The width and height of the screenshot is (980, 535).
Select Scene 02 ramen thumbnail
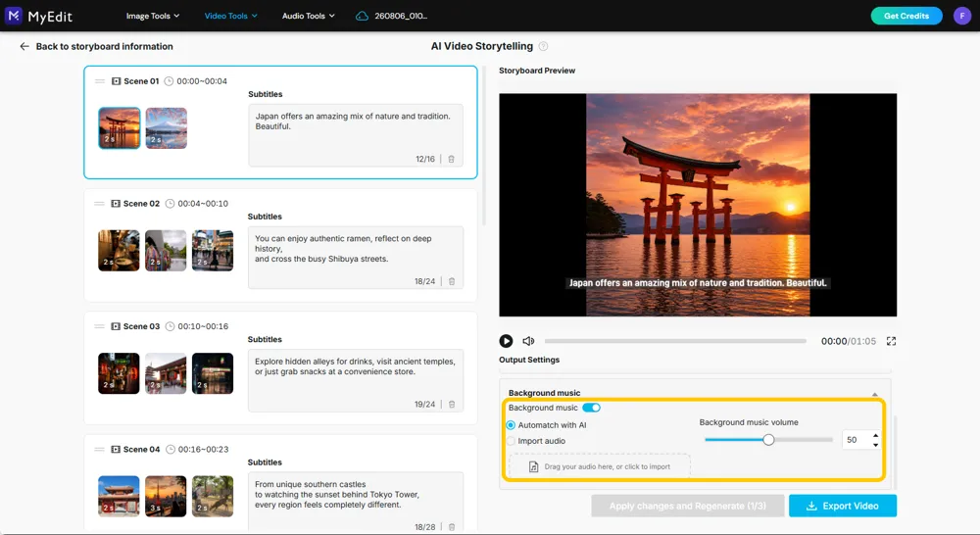tap(119, 251)
